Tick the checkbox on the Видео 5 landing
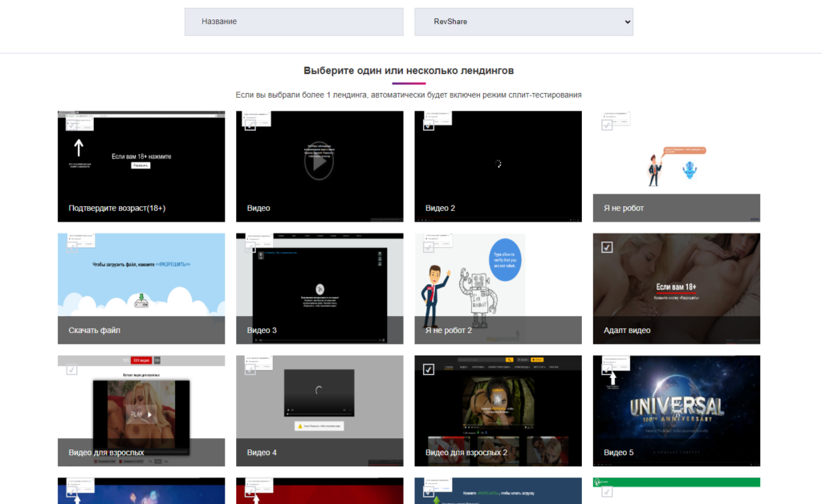822x504 pixels. click(x=607, y=370)
